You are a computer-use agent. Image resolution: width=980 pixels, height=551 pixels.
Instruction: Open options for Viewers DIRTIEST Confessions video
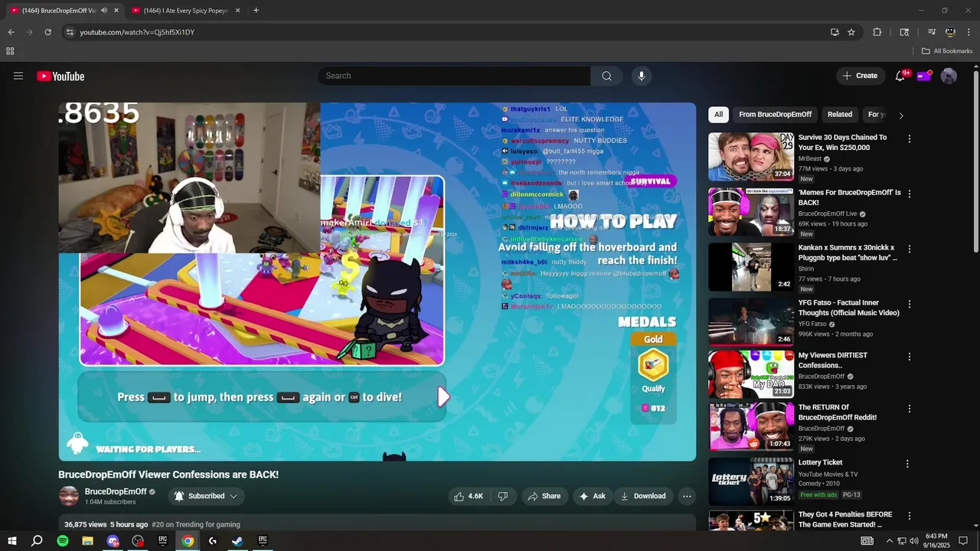909,357
